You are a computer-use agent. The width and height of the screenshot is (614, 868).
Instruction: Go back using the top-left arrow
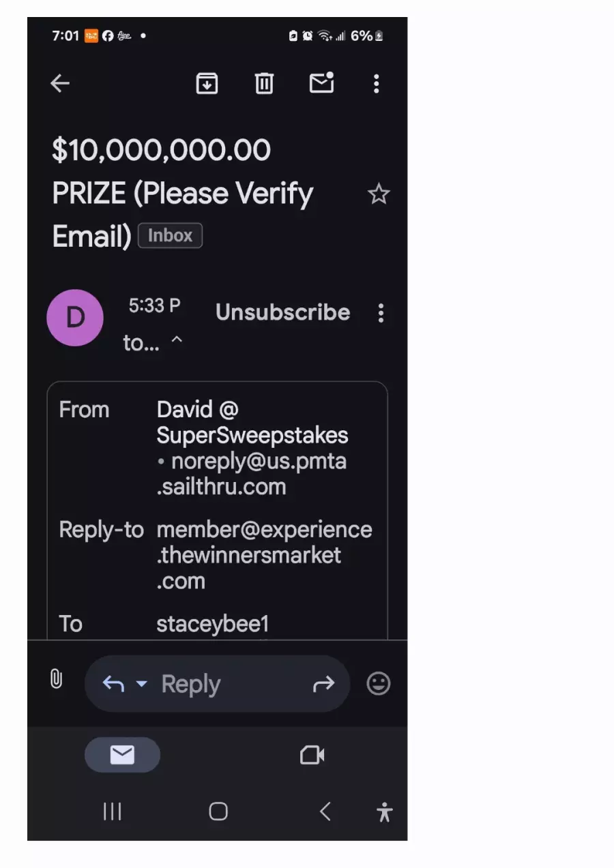click(60, 83)
